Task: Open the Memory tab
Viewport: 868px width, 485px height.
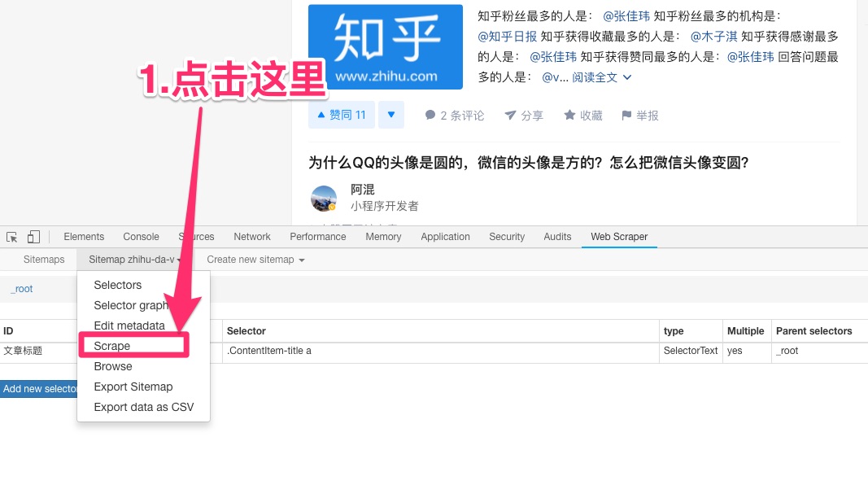Action: pyautogui.click(x=383, y=237)
